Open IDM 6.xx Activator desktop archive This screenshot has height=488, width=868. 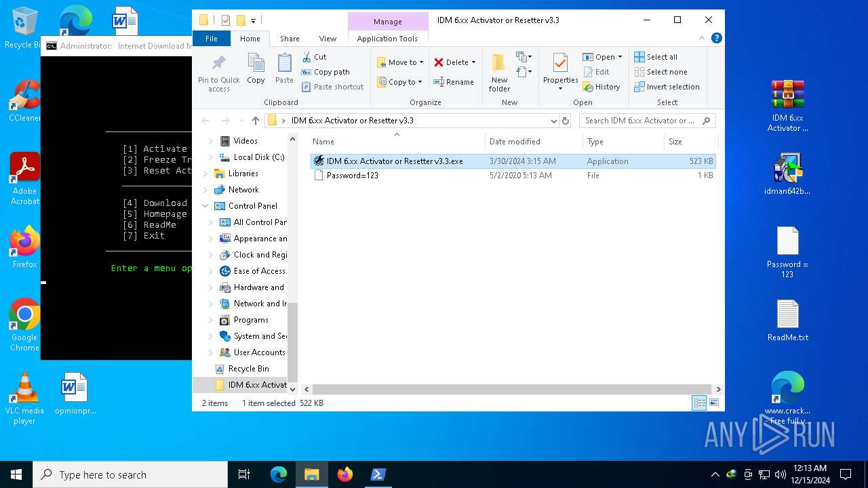[x=787, y=106]
